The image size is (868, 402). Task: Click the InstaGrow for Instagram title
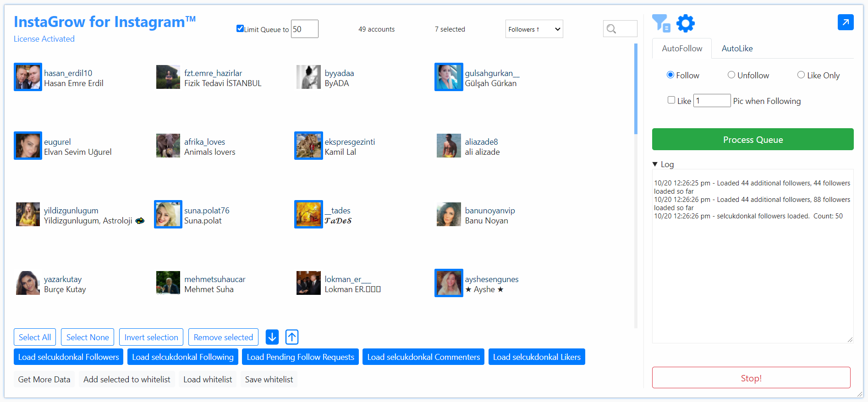[x=105, y=22]
